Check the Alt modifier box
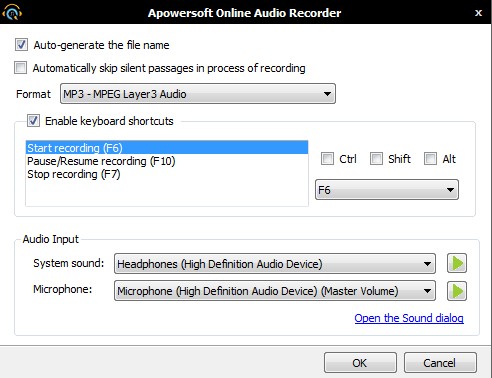 pyautogui.click(x=430, y=159)
